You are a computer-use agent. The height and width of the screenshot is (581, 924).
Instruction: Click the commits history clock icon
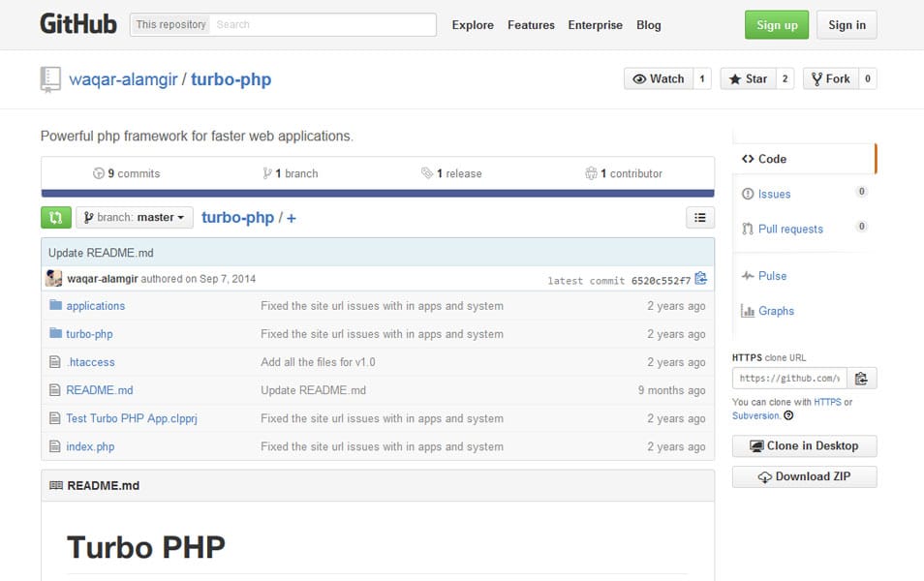pyautogui.click(x=99, y=173)
